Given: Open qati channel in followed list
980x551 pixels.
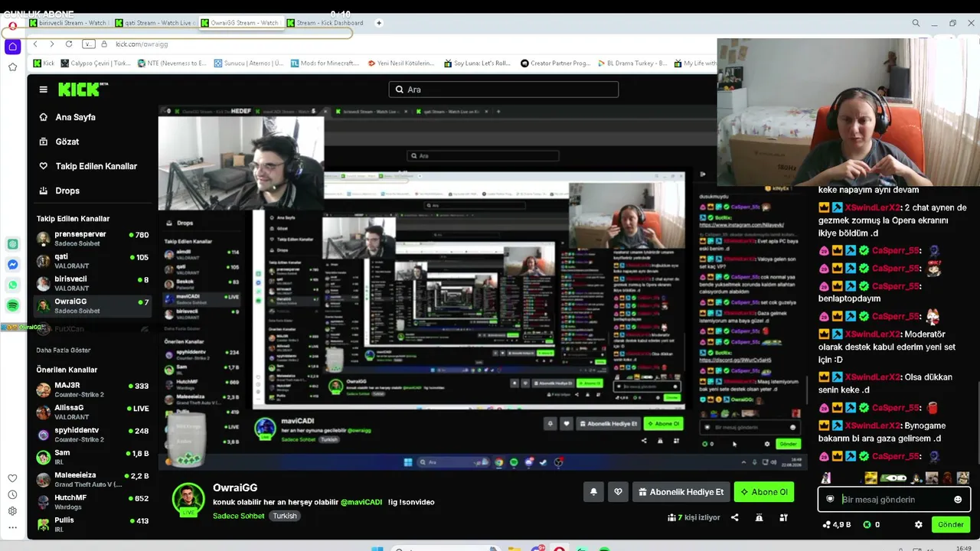Looking at the screenshot, I should [93, 261].
